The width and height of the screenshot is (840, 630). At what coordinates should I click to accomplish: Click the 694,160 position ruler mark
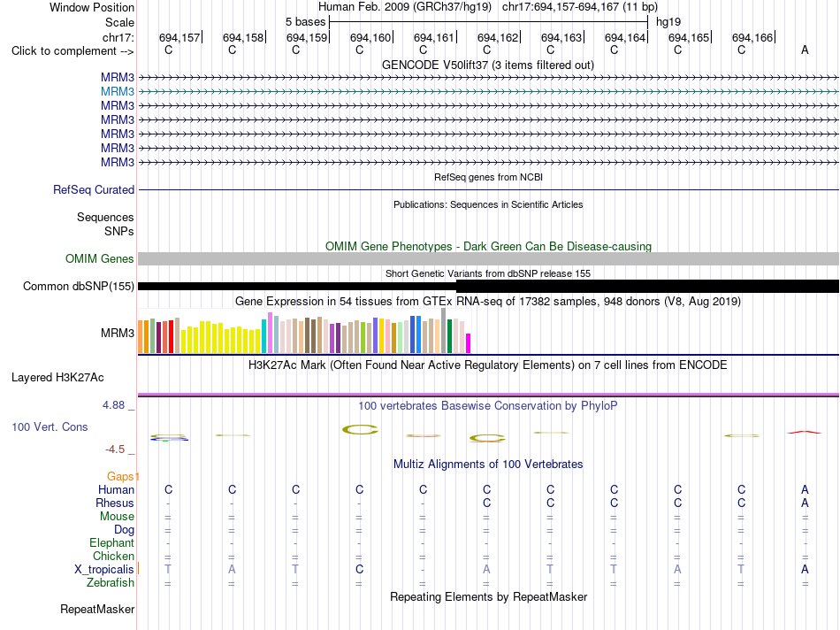coord(371,37)
